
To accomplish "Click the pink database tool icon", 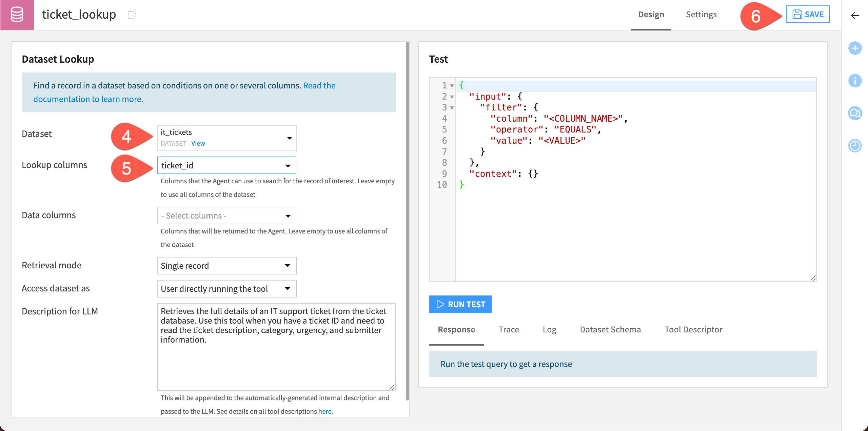I will (x=17, y=15).
